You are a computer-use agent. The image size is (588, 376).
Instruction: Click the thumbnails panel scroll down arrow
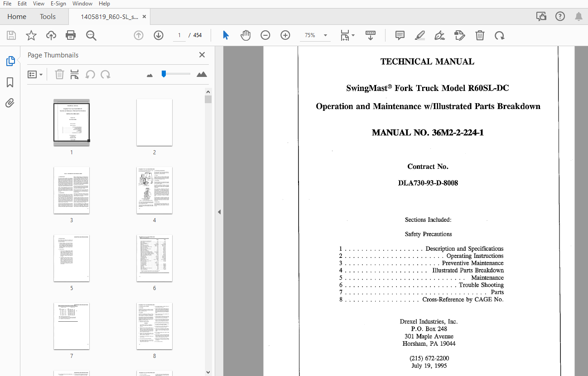click(x=208, y=372)
